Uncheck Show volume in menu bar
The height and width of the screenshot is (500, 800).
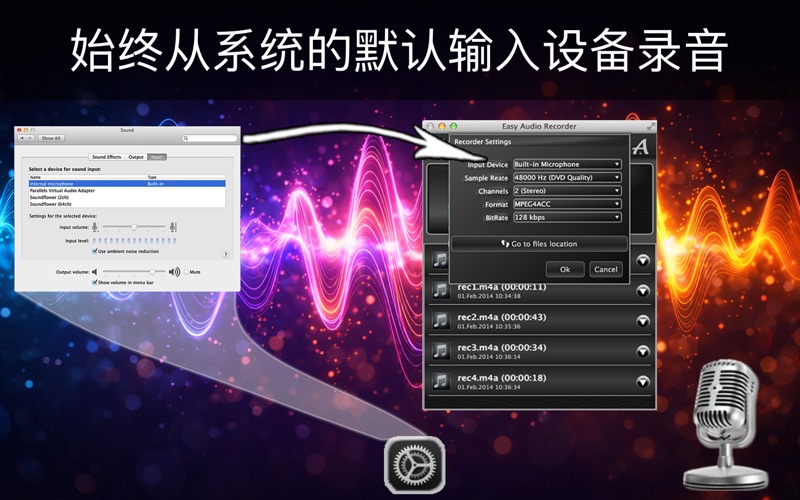click(93, 283)
